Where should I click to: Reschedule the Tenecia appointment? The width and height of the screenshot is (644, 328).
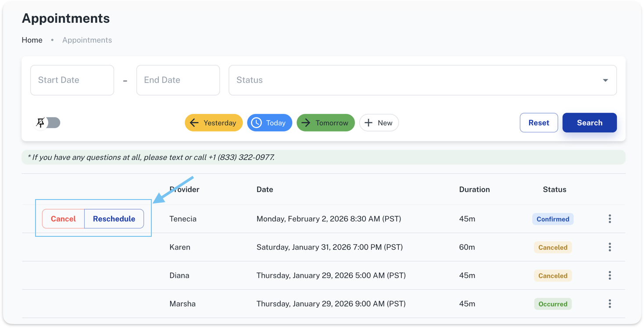click(114, 219)
